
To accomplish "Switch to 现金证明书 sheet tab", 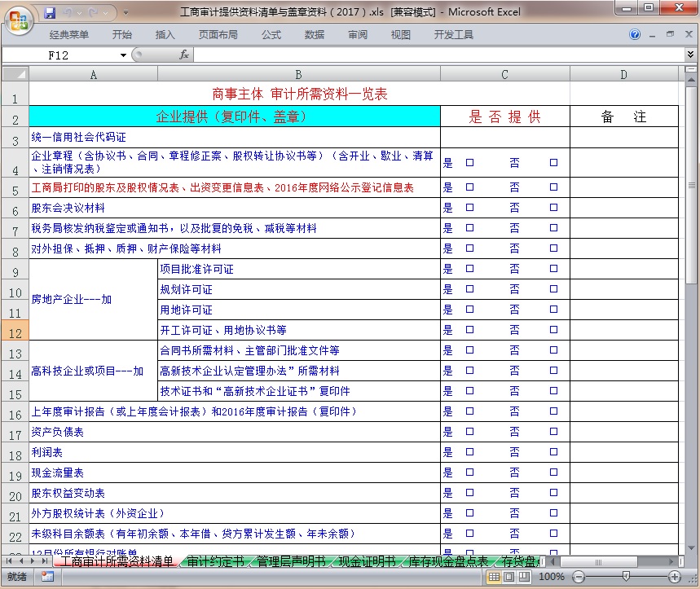I will (367, 561).
